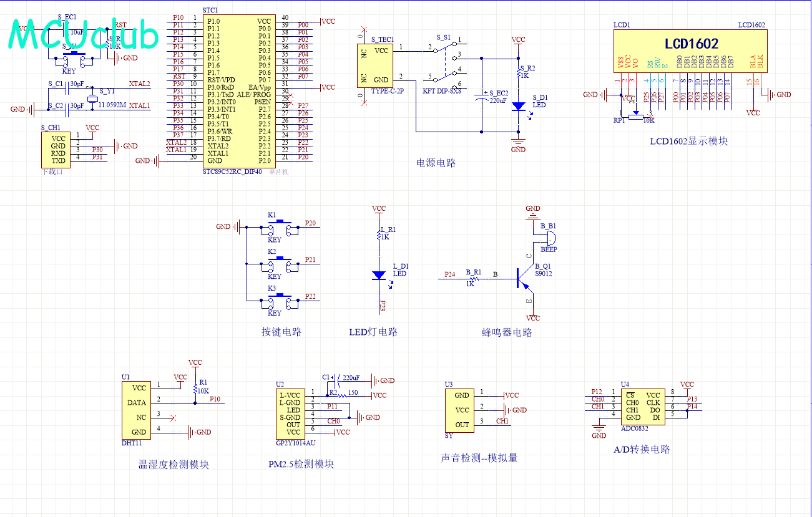
Task: Click the 电源电路 section label
Action: click(436, 163)
